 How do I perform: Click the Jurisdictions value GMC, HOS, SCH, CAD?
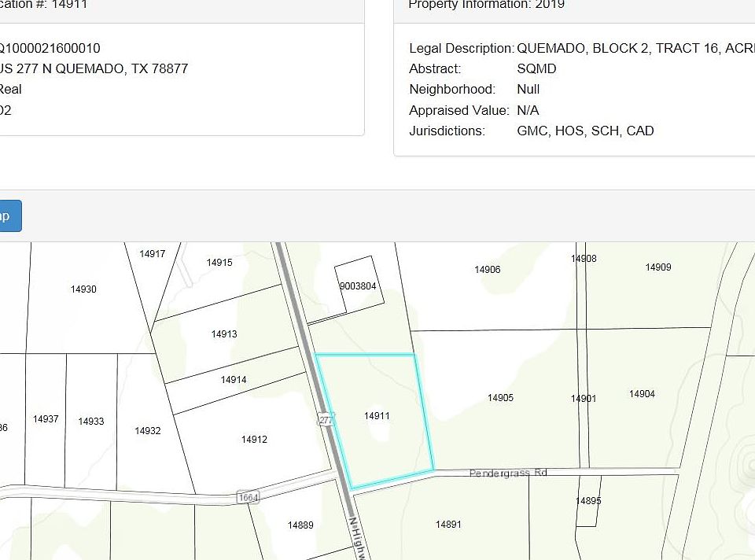pos(585,131)
